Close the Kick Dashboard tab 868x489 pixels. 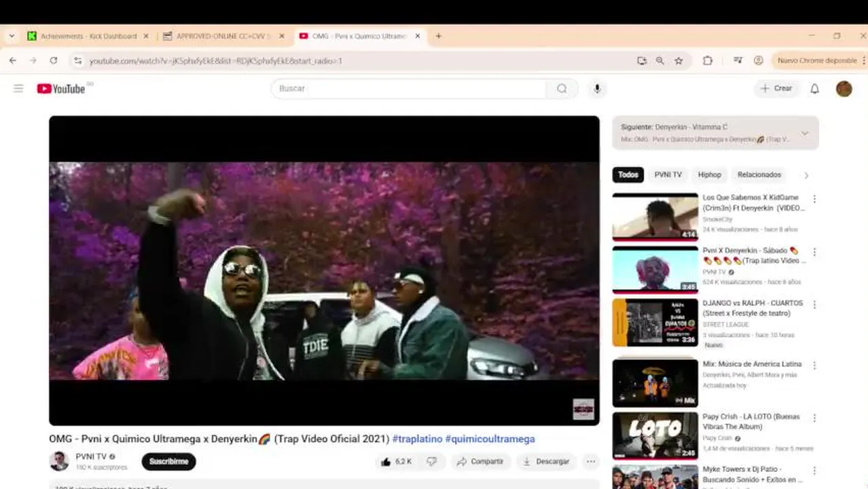(x=145, y=36)
